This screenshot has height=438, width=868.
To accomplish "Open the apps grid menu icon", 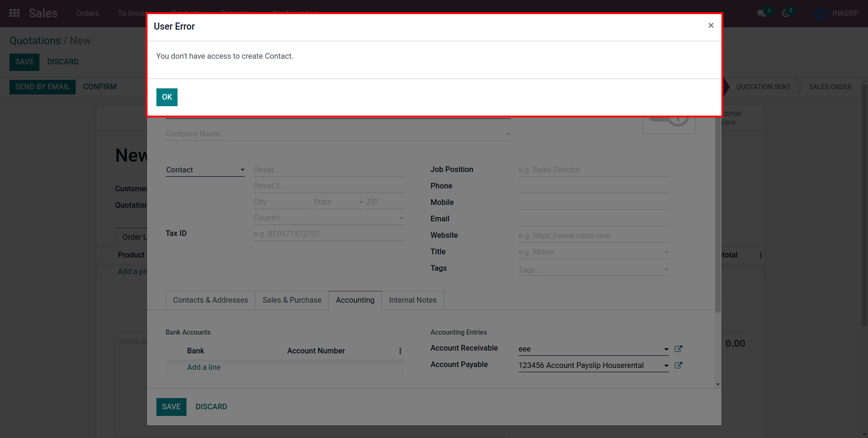I will (x=15, y=13).
